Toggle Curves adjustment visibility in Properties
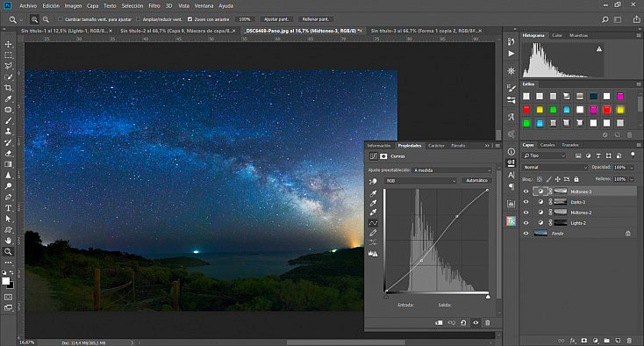 click(476, 322)
